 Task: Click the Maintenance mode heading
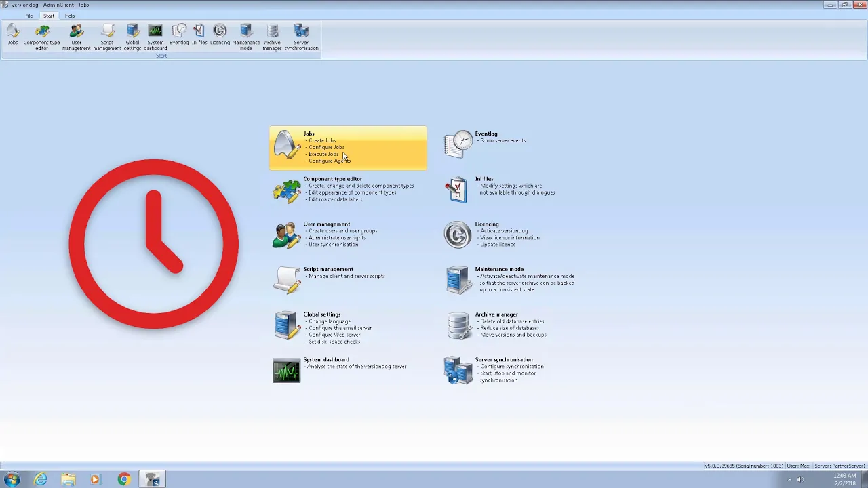tap(499, 269)
